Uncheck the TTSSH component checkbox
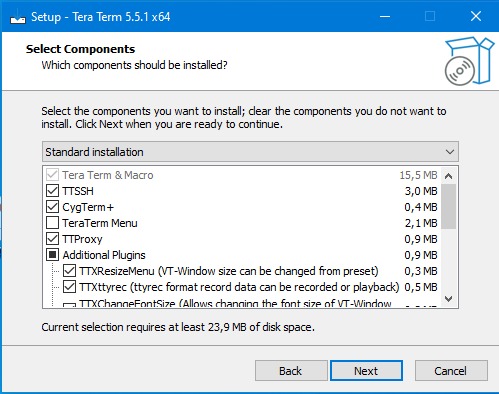Image resolution: width=499 pixels, height=394 pixels. coord(52,191)
